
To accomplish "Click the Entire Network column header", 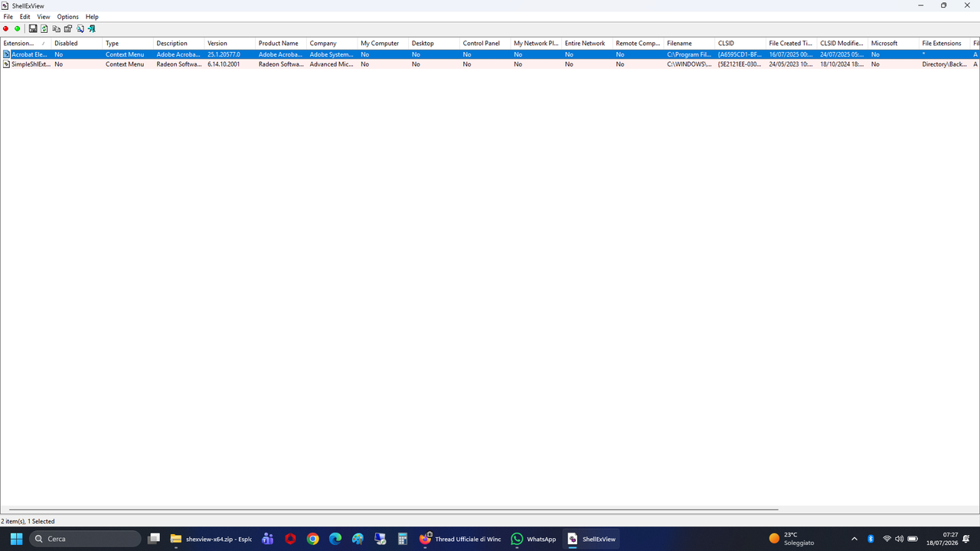I will (x=587, y=44).
